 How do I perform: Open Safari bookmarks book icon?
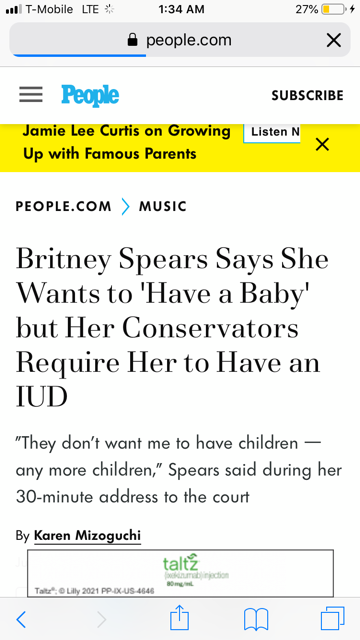256,620
